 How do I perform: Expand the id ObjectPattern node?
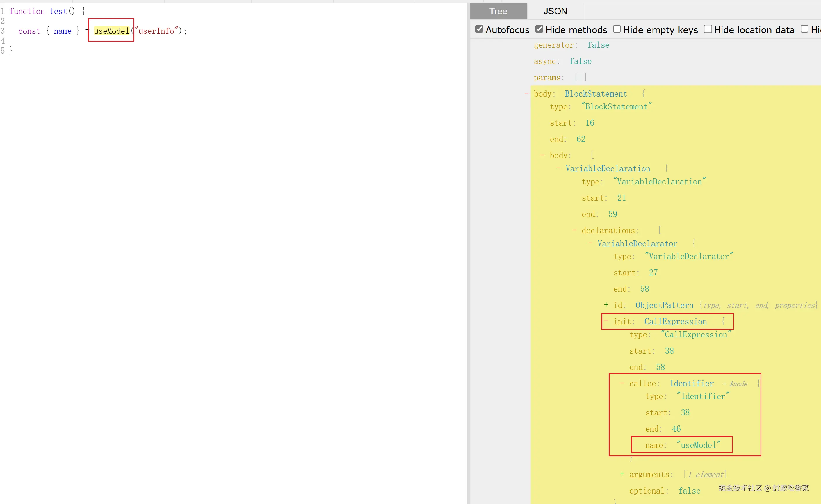coord(606,305)
